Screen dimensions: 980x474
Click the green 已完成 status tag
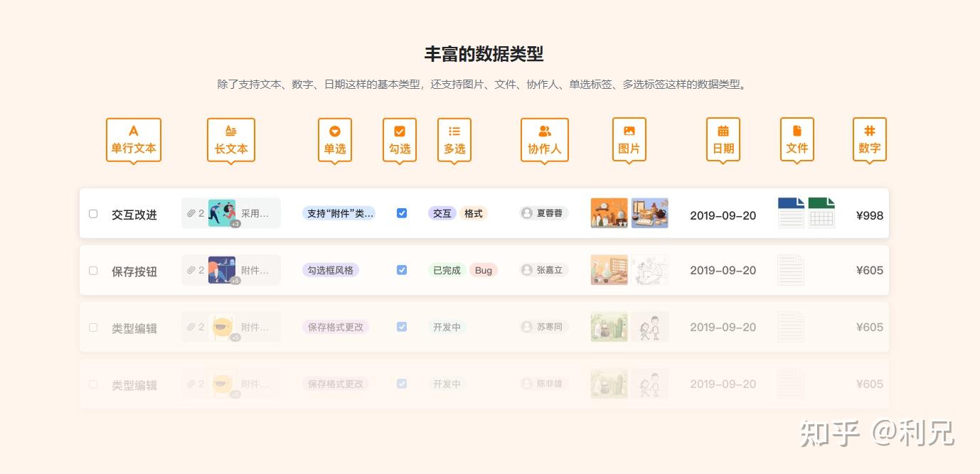coord(447,270)
